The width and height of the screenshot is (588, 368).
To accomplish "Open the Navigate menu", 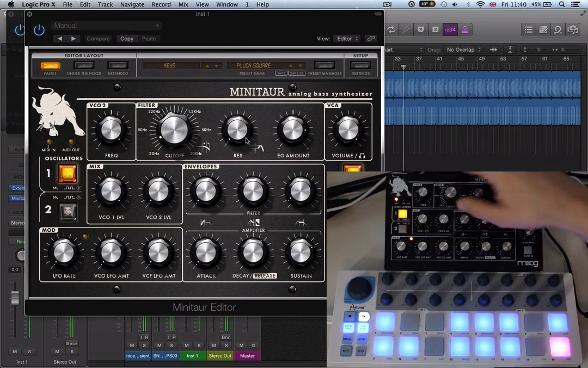I will [132, 4].
